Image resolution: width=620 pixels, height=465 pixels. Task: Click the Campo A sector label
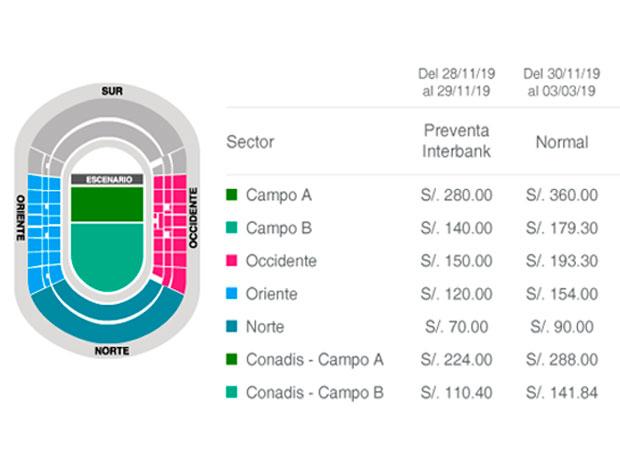(x=279, y=195)
